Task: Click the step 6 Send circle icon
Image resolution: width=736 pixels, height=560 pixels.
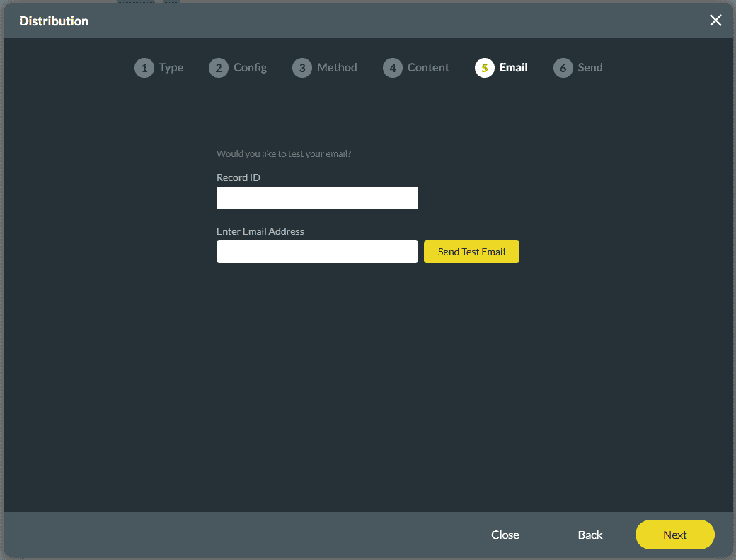Action: pyautogui.click(x=563, y=67)
